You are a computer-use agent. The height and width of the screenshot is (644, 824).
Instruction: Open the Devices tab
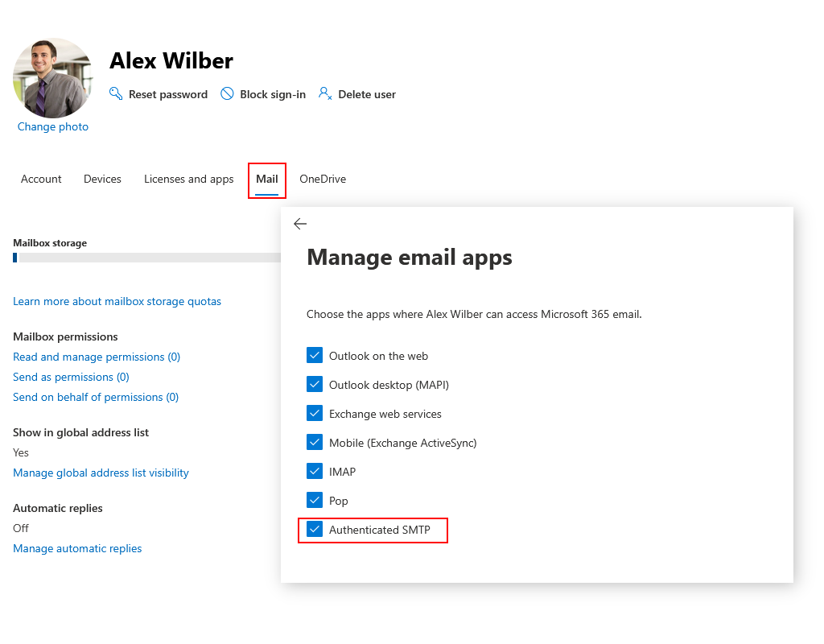(102, 179)
